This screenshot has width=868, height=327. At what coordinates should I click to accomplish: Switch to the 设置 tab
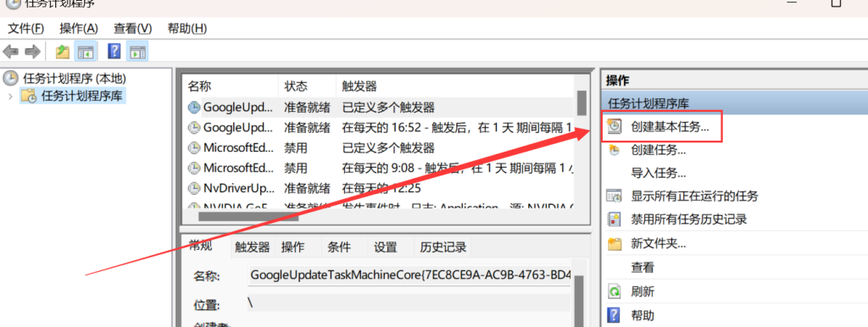386,247
